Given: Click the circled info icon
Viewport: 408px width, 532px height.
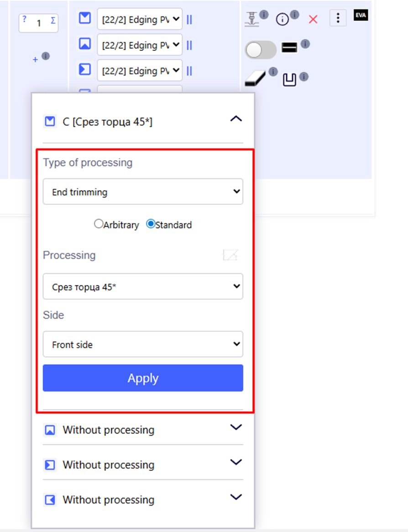Looking at the screenshot, I should tap(282, 19).
